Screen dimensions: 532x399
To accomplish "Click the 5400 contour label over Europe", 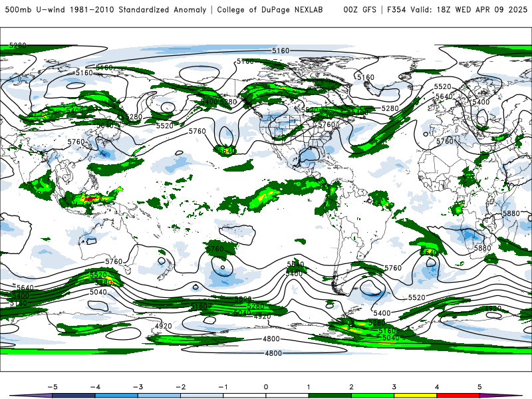I will [x=481, y=102].
